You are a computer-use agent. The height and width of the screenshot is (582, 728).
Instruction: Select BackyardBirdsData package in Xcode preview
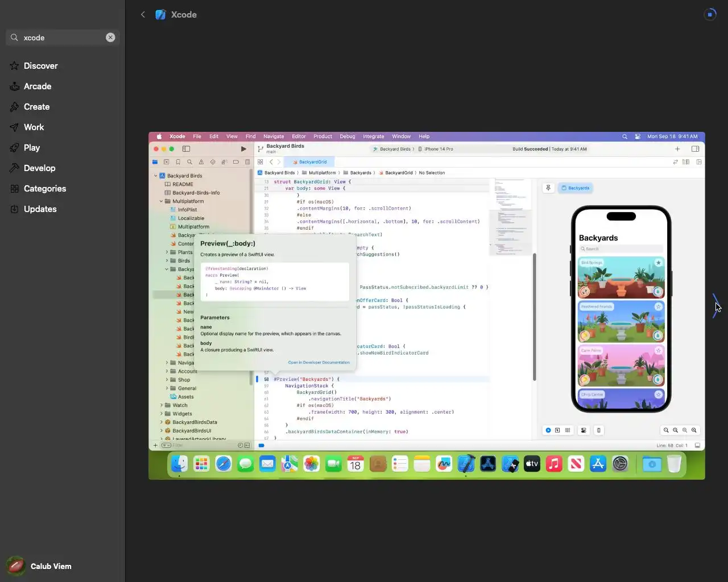[x=191, y=422]
